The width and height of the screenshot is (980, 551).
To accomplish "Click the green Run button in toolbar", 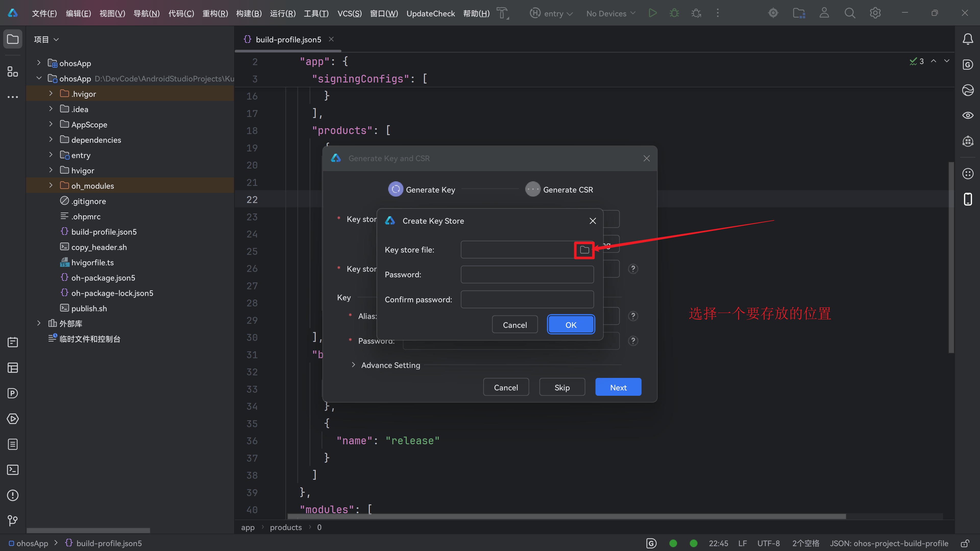I will (x=653, y=13).
